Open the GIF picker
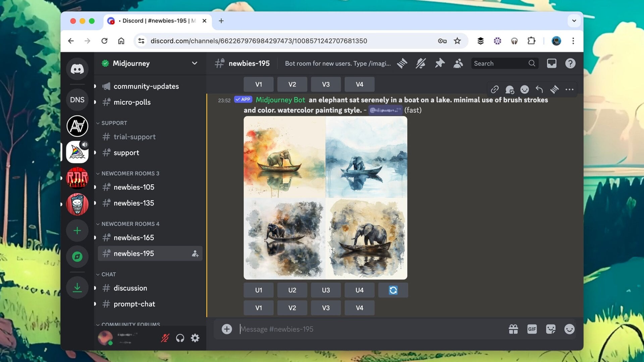Viewport: 644px width, 362px height. click(x=532, y=329)
